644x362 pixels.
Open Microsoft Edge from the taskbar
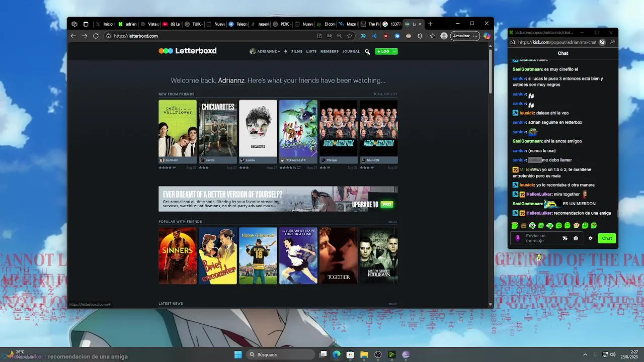(337, 354)
